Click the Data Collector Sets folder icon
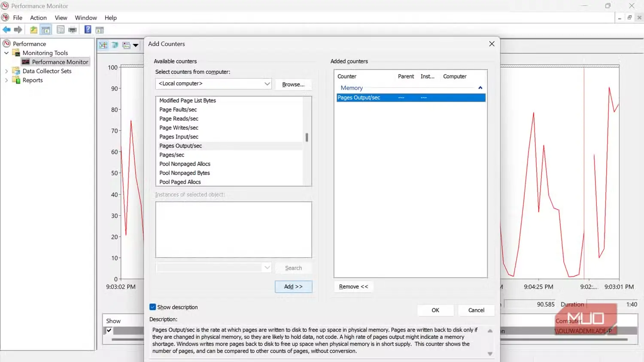The height and width of the screenshot is (362, 644). tap(16, 71)
